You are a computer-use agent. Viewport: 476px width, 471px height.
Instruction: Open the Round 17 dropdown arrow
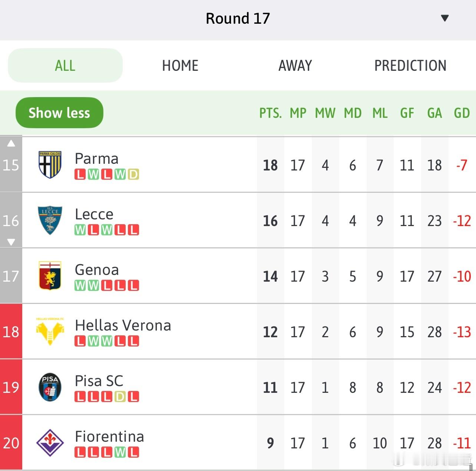445,18
